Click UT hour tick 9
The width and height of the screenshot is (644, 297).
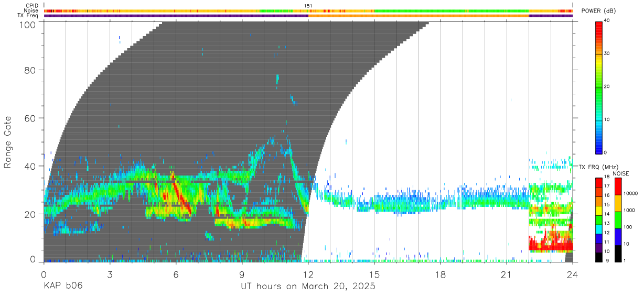242,274
